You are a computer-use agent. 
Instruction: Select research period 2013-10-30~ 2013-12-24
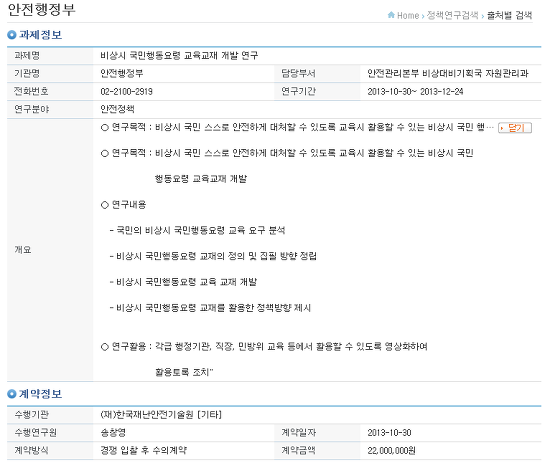(x=415, y=92)
